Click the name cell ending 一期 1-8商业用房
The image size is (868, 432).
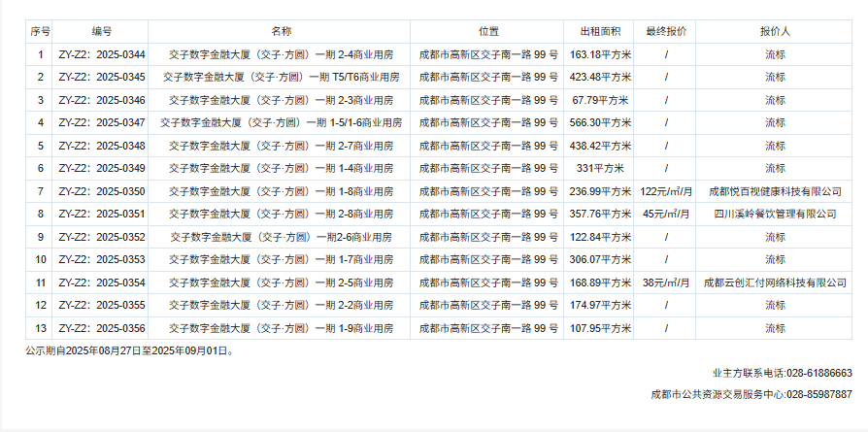[281, 191]
